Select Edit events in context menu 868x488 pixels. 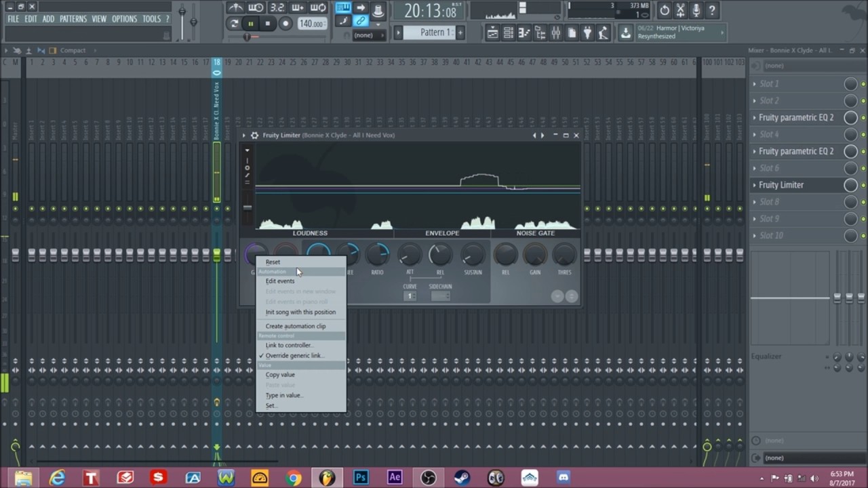tap(300, 281)
